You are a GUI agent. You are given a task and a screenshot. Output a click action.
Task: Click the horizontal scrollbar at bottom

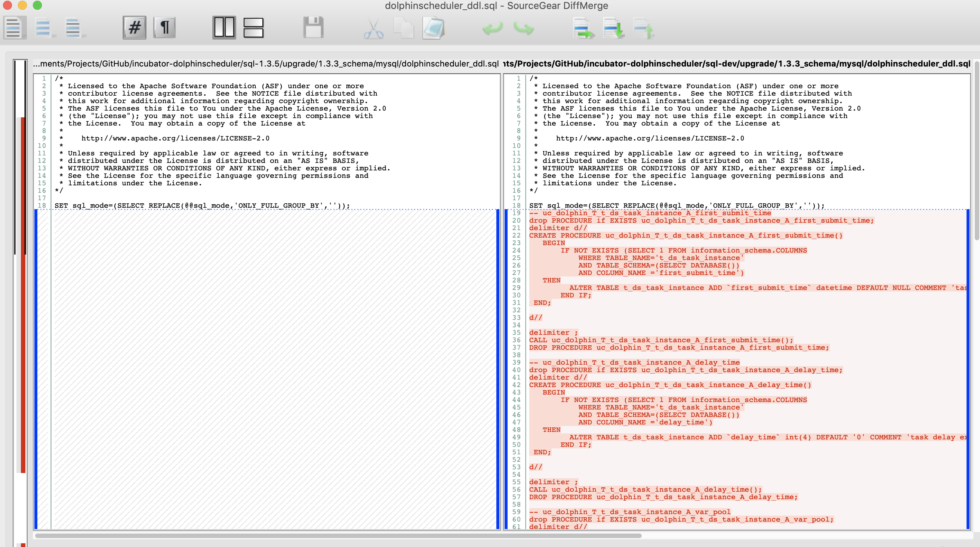tap(338, 535)
